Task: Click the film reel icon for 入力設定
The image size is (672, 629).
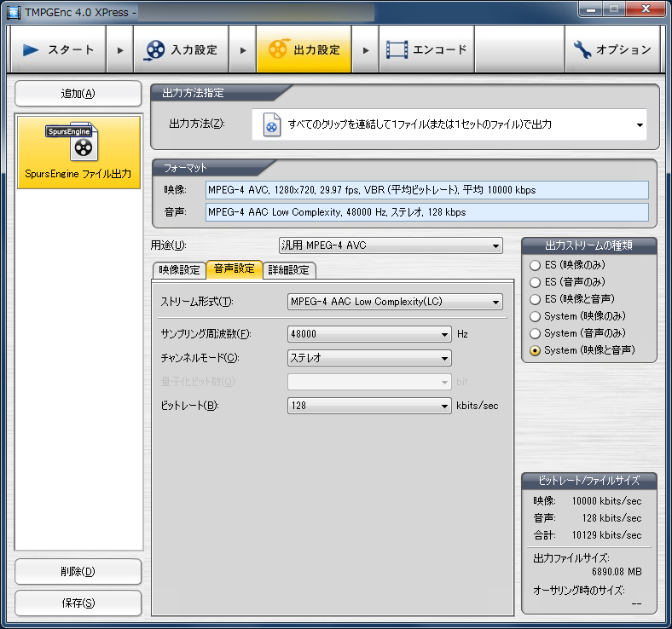Action: tap(154, 50)
